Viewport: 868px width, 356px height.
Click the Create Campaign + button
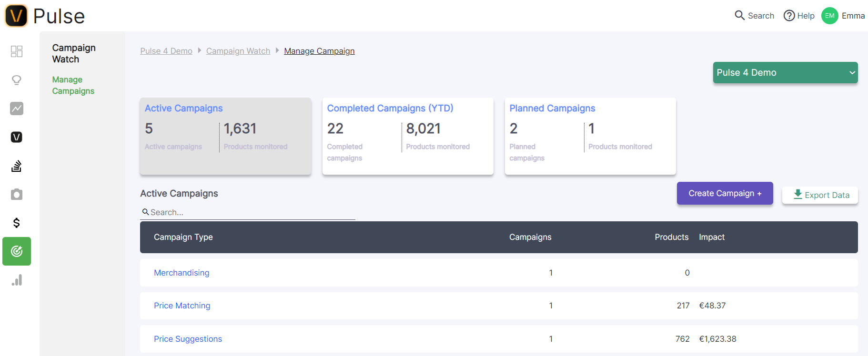pyautogui.click(x=725, y=193)
